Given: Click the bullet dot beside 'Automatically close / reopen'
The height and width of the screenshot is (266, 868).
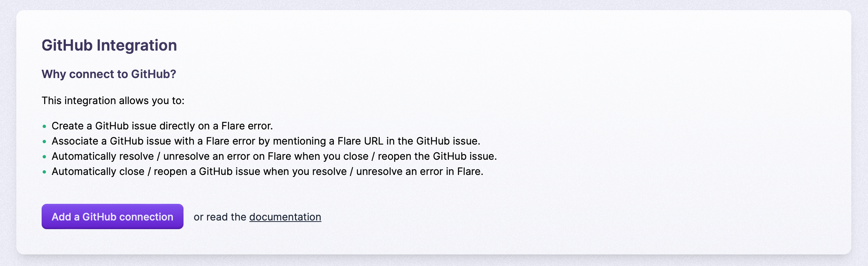Looking at the screenshot, I should 45,172.
